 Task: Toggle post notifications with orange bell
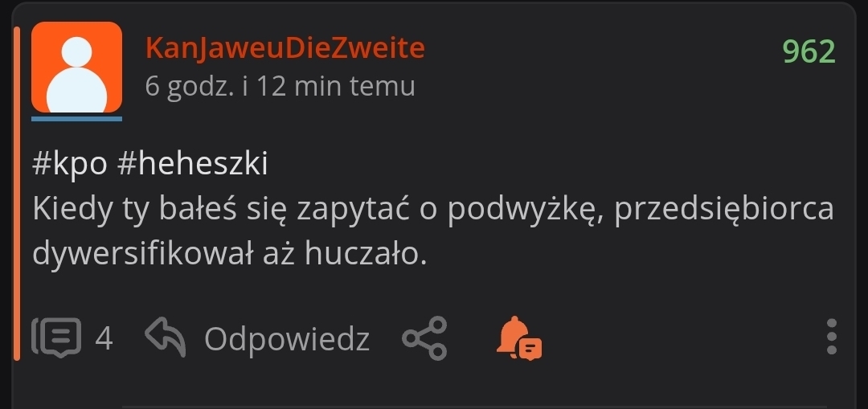(518, 338)
